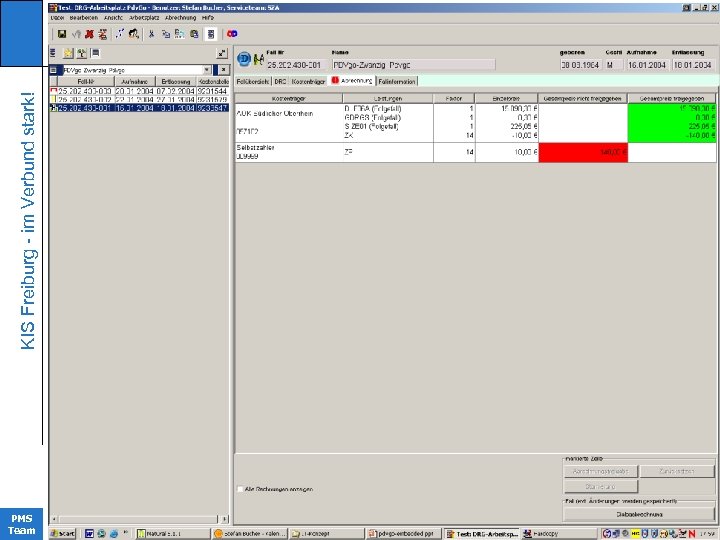Click the grey undo arrow toolbar icon
The image size is (720, 540).
76,34
